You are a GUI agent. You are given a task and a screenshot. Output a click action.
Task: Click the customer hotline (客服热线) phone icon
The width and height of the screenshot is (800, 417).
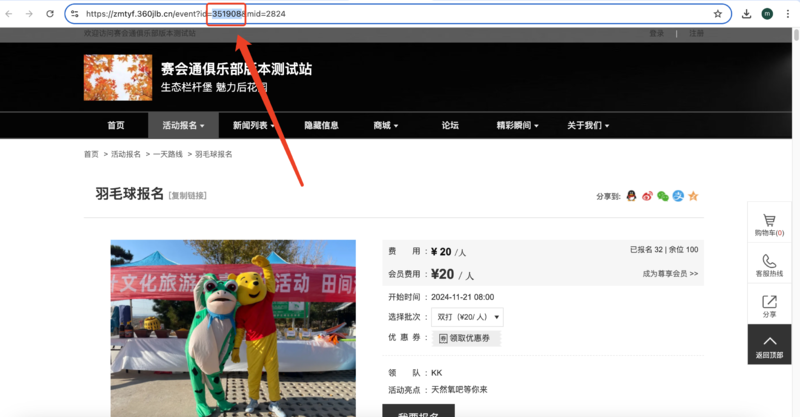(x=769, y=262)
